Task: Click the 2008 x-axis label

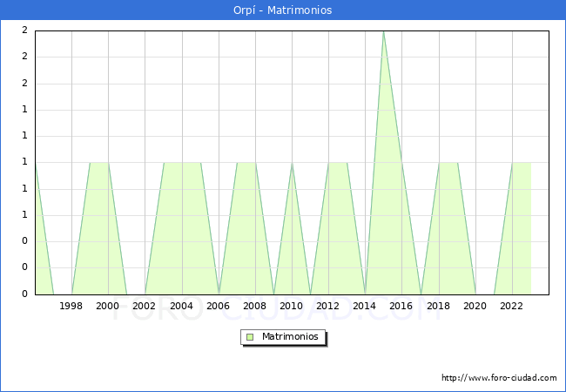Action: [255, 306]
